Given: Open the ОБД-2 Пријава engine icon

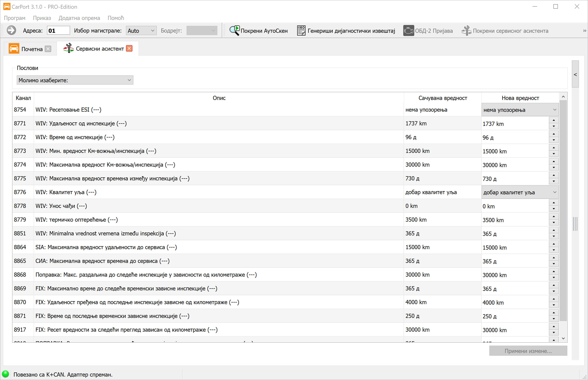Looking at the screenshot, I should [408, 31].
